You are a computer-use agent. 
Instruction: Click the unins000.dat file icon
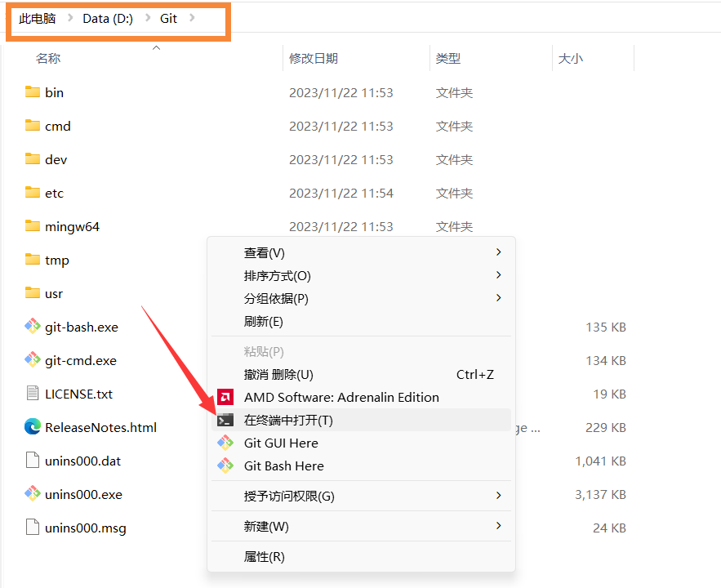pyautogui.click(x=32, y=461)
